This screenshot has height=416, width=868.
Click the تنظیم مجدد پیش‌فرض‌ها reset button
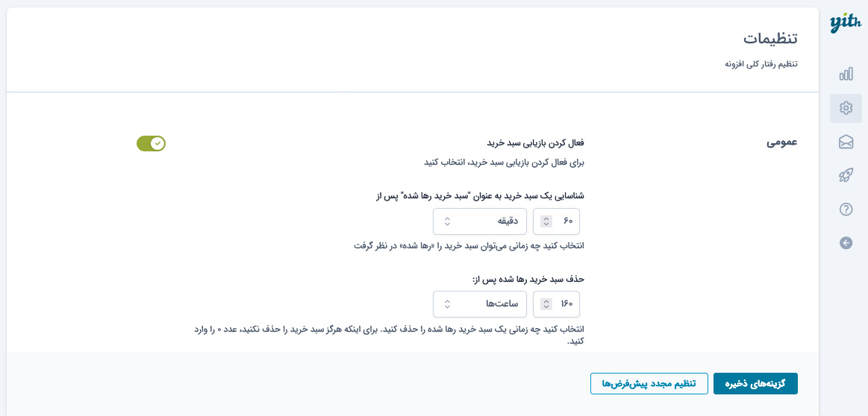pyautogui.click(x=649, y=383)
